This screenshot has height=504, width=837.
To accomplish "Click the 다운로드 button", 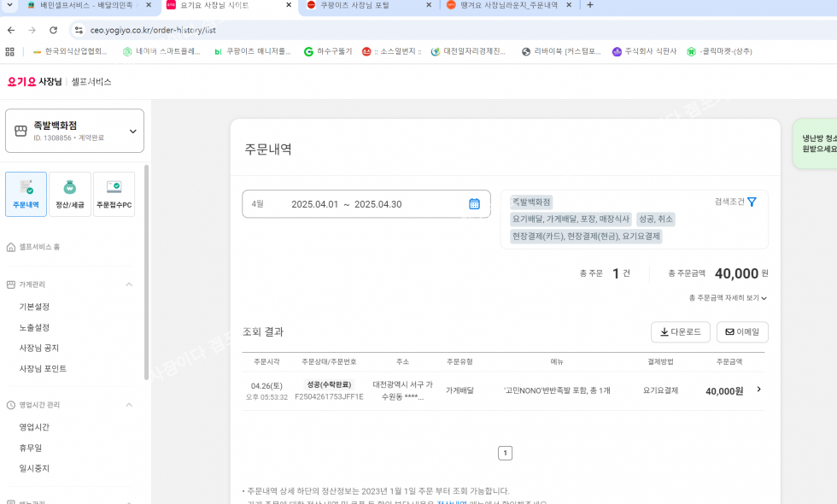I will click(x=680, y=332).
